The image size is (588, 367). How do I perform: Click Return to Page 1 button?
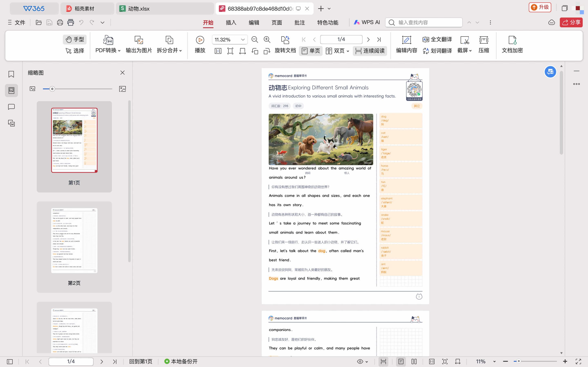click(x=141, y=361)
